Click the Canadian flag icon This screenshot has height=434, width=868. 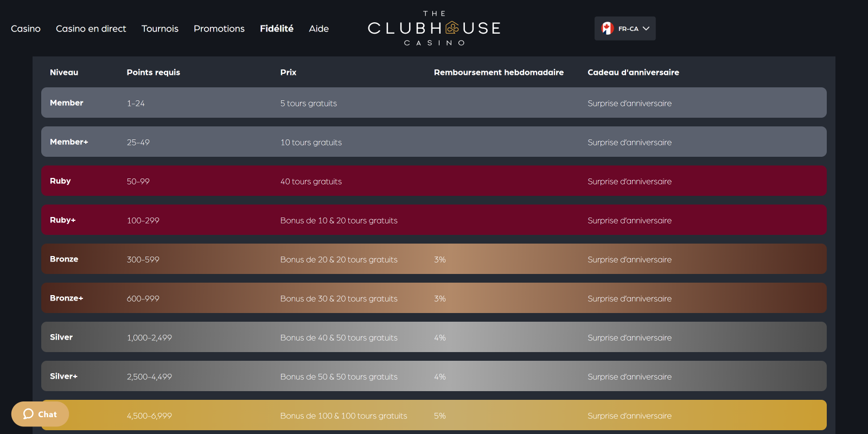[608, 28]
